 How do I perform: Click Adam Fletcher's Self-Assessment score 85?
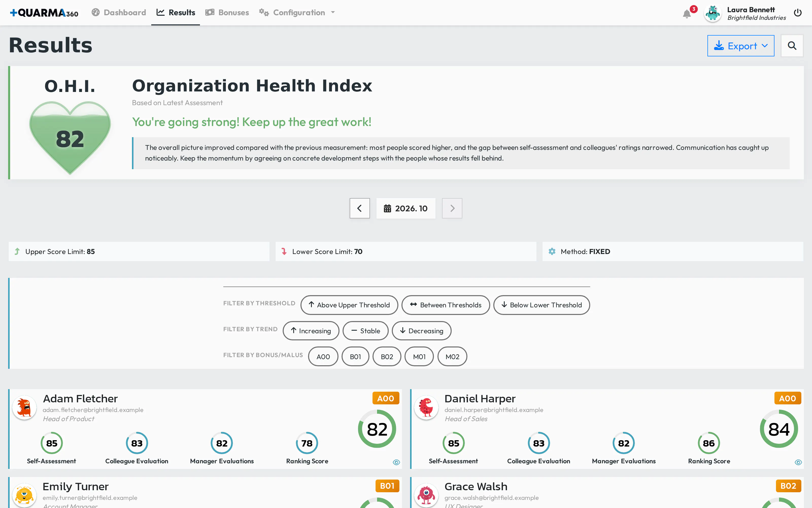tap(52, 443)
